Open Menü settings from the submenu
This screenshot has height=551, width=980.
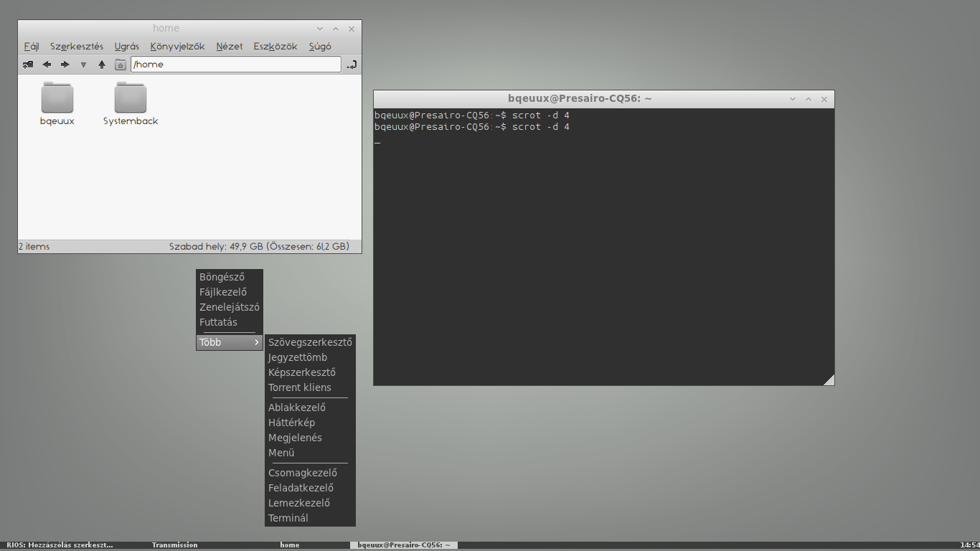[310, 453]
